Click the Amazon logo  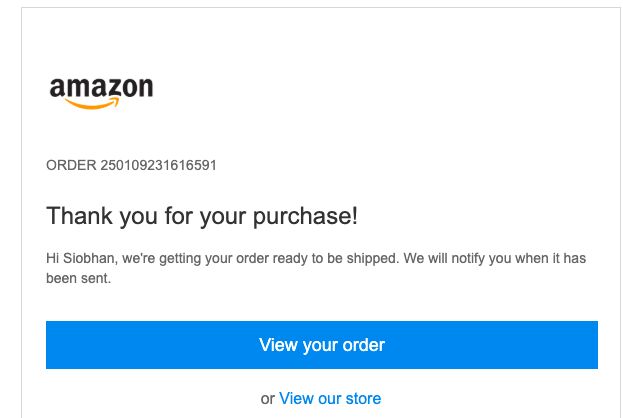coord(101,93)
